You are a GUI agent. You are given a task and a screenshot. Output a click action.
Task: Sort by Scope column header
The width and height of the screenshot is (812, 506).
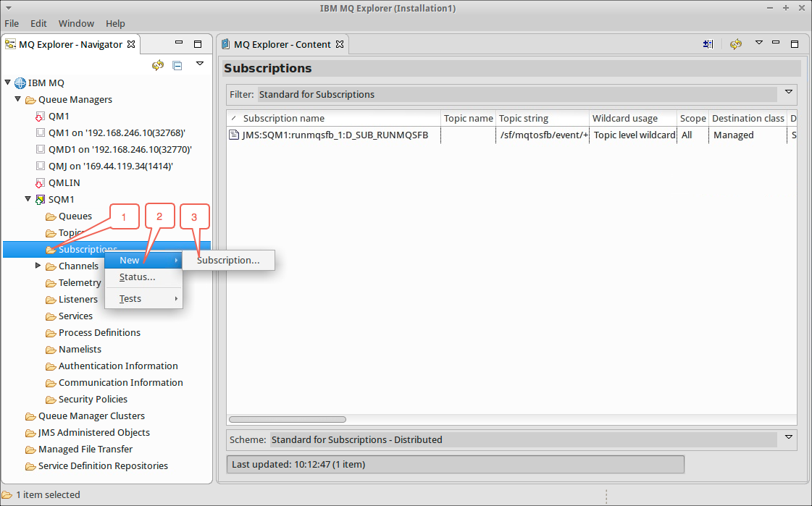(x=693, y=119)
